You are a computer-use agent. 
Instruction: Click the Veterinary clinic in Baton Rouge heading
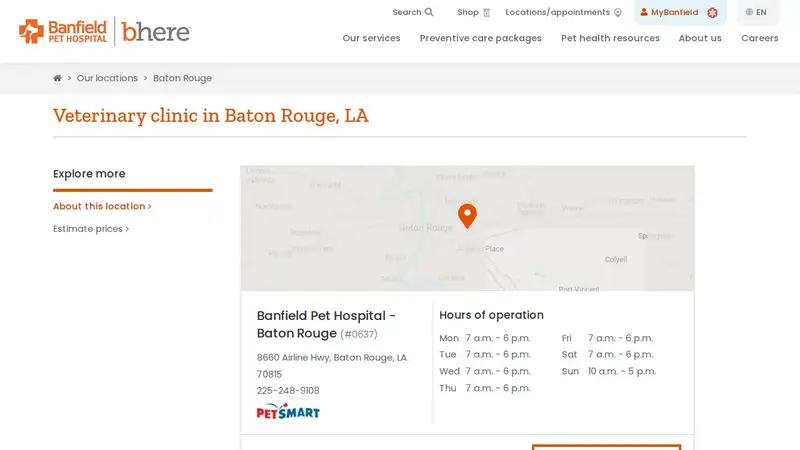pos(211,115)
